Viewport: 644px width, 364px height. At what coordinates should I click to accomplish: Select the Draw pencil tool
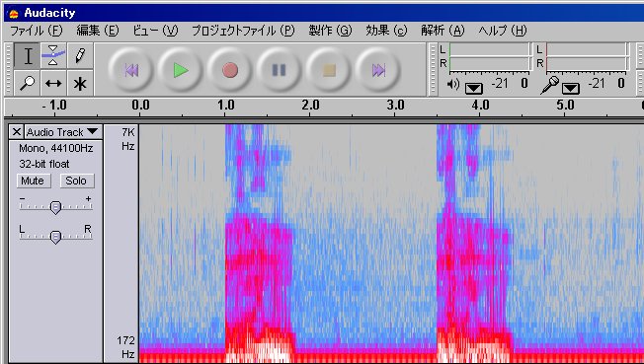(80, 56)
